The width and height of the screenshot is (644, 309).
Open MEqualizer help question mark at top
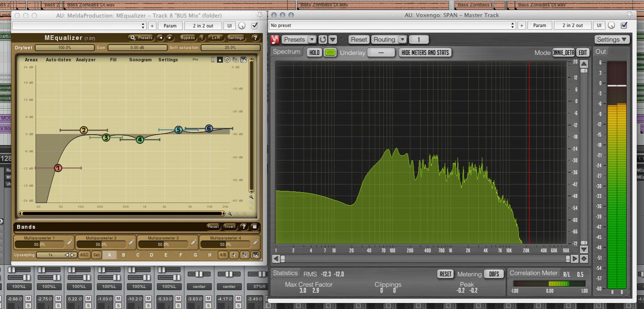click(x=255, y=38)
